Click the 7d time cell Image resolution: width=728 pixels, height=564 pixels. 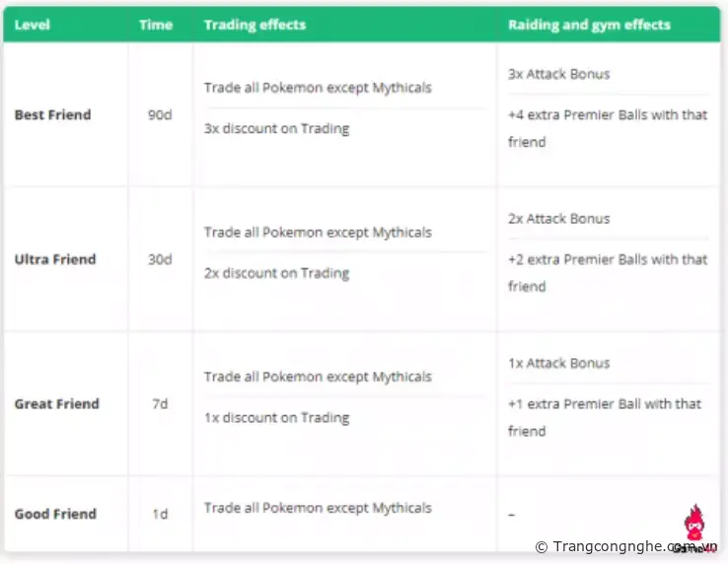[160, 403]
